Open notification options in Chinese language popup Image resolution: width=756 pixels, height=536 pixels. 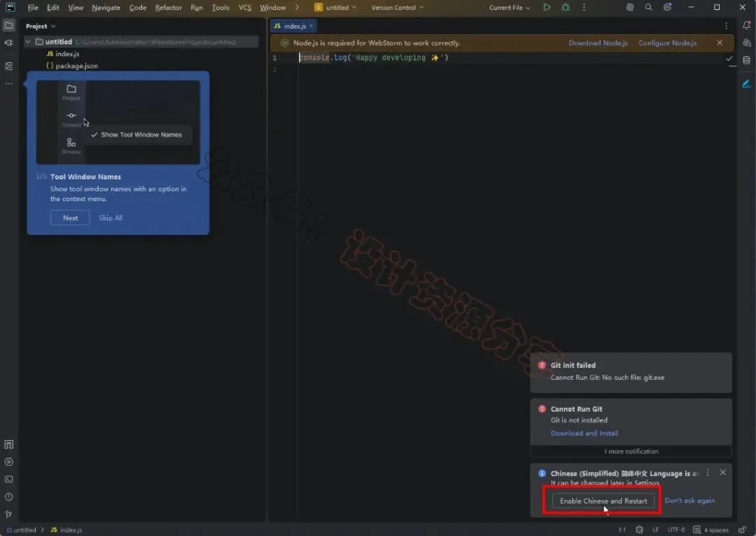pos(707,473)
